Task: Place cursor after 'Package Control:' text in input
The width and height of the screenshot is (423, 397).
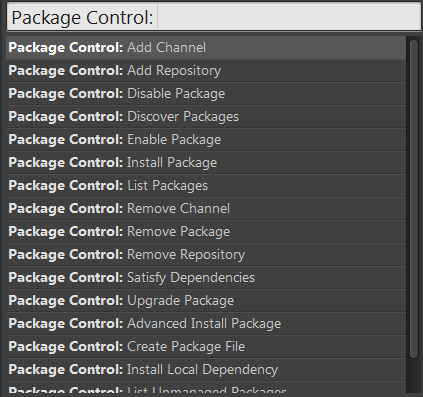Action: pyautogui.click(x=155, y=17)
